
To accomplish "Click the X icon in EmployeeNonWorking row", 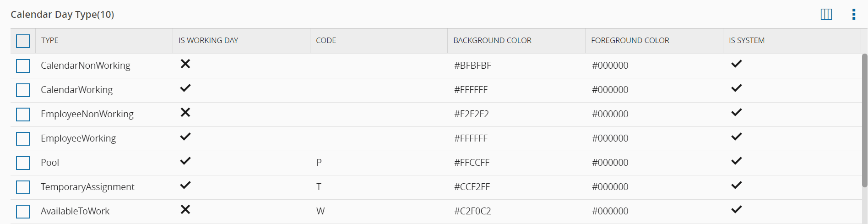I will click(x=185, y=113).
